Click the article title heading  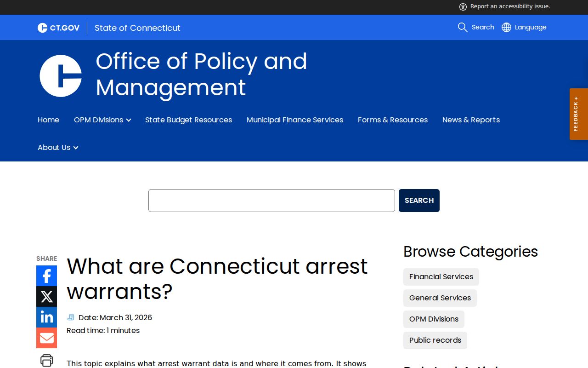pyautogui.click(x=217, y=278)
